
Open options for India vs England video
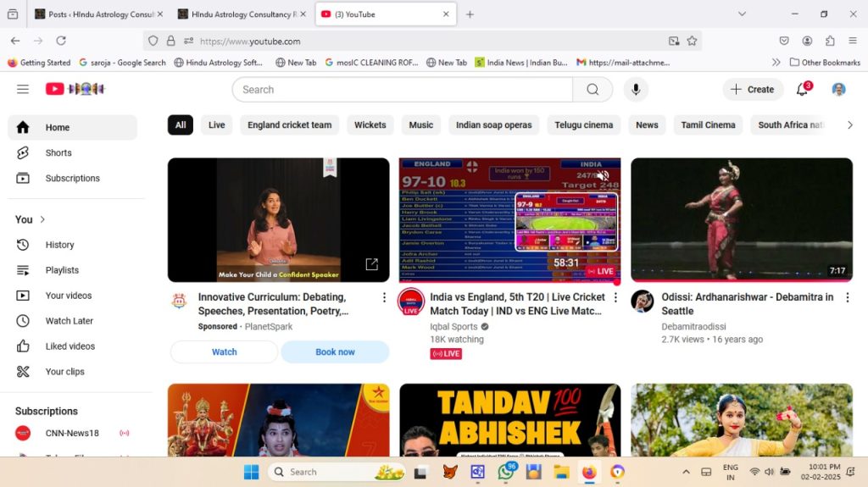615,298
